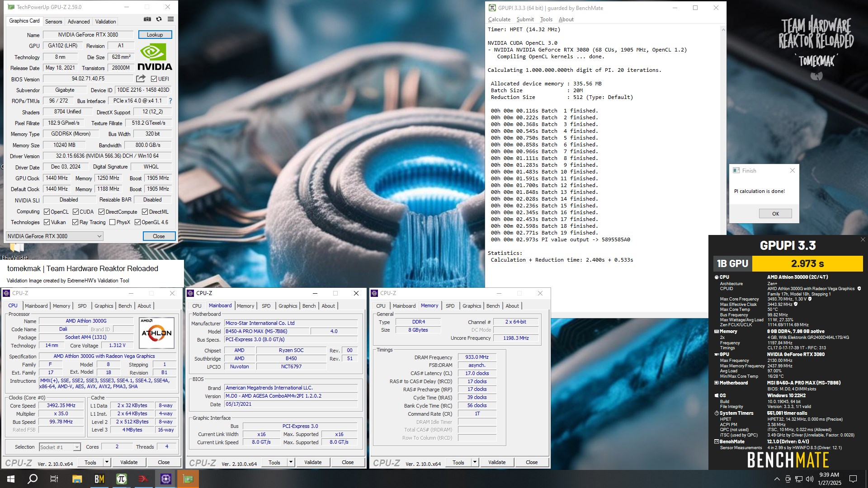Click Bus Interface question mark in GPU-Z

point(170,101)
